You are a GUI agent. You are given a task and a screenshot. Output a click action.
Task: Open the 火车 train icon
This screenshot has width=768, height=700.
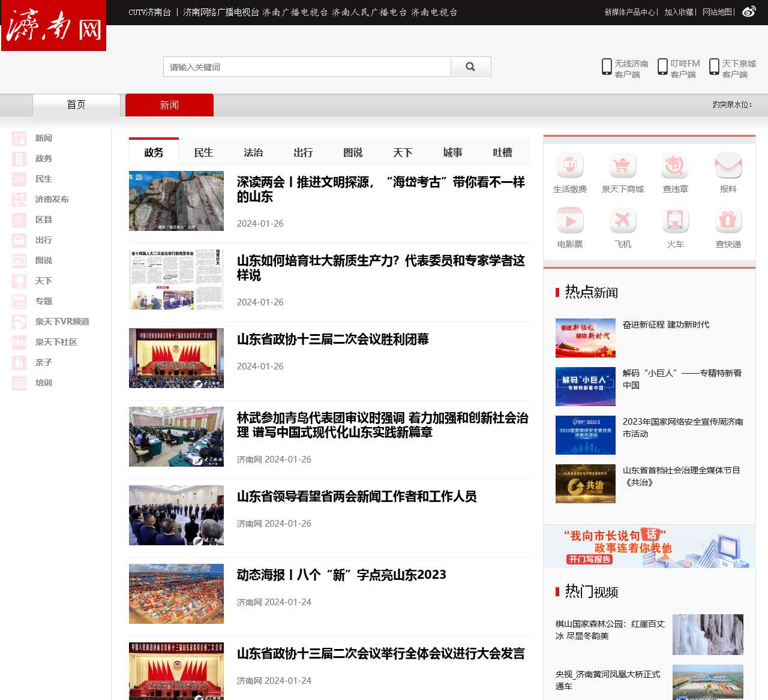[x=675, y=221]
